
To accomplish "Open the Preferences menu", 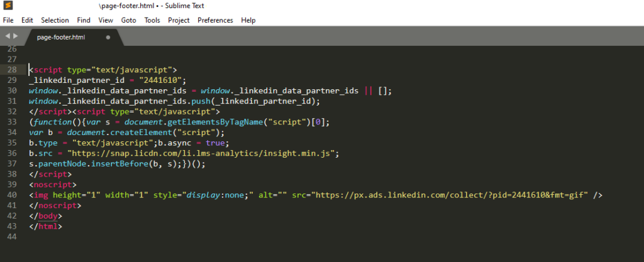I will pos(215,20).
